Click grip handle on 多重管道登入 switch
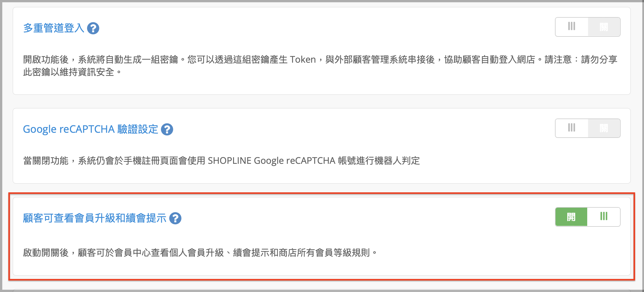This screenshot has width=644, height=292. [x=572, y=26]
